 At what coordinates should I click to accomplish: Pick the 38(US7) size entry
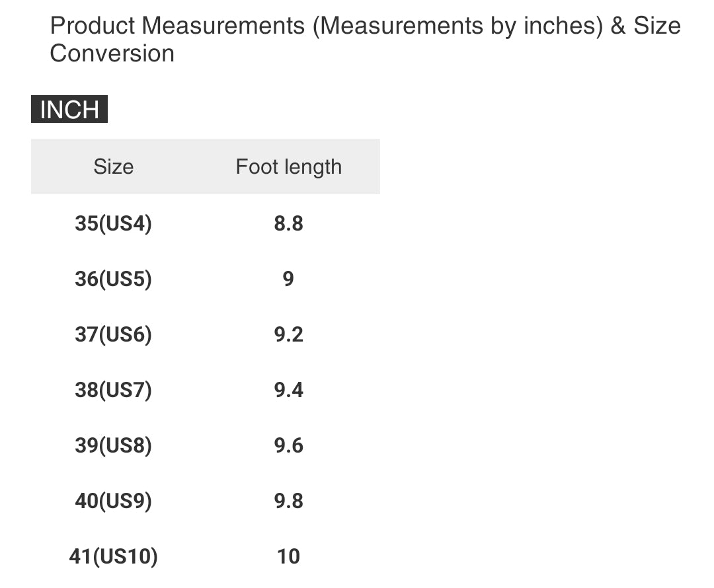click(x=113, y=390)
